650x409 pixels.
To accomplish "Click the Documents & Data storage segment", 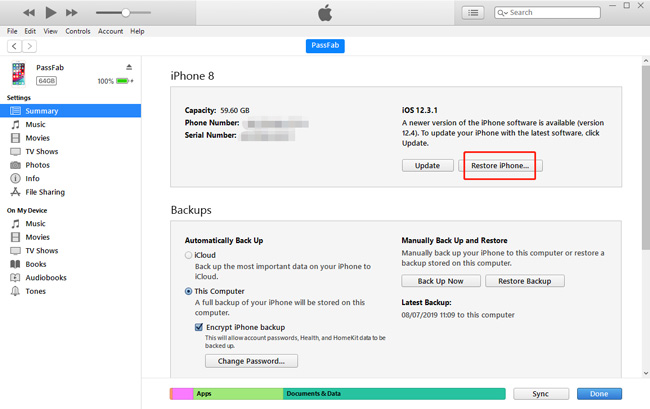I will click(x=394, y=394).
